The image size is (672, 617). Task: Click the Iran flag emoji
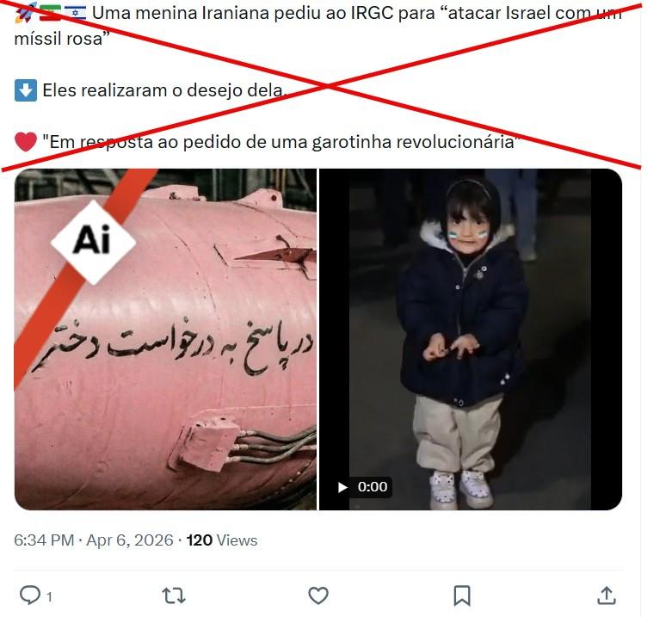point(51,13)
